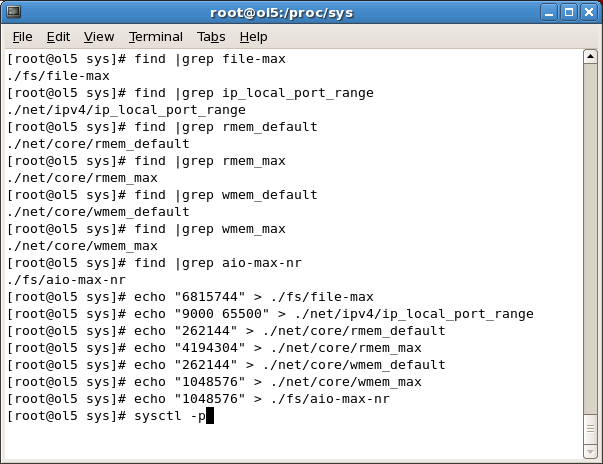The image size is (603, 464).
Task: Open the Edit menu
Action: click(x=58, y=37)
